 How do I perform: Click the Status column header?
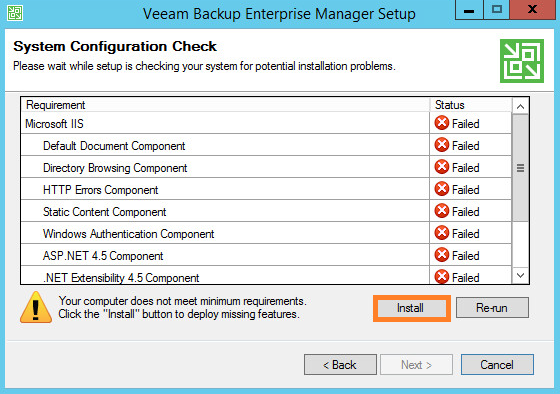click(471, 105)
